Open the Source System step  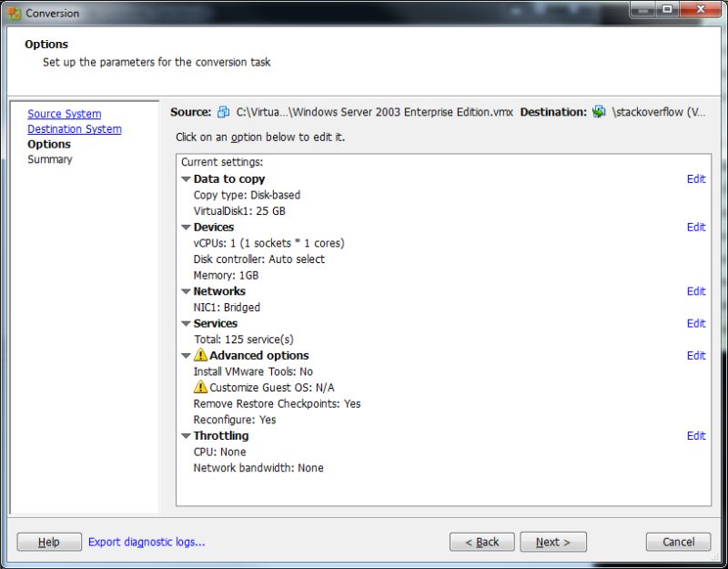point(64,113)
